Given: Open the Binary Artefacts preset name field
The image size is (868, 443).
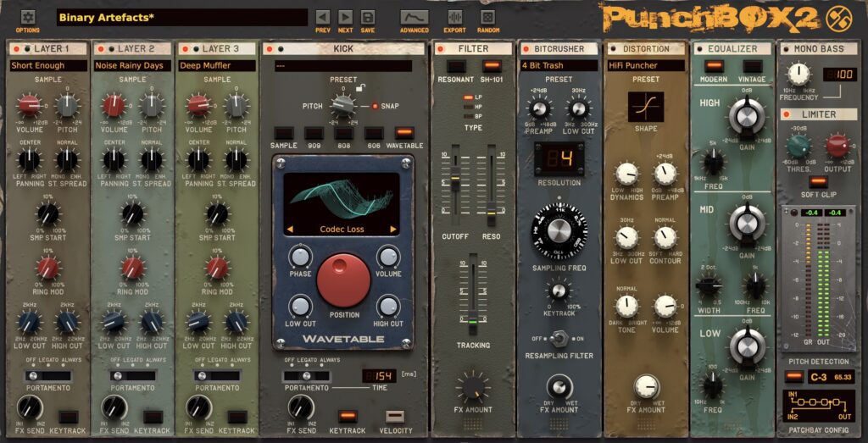Looking at the screenshot, I should (x=182, y=17).
